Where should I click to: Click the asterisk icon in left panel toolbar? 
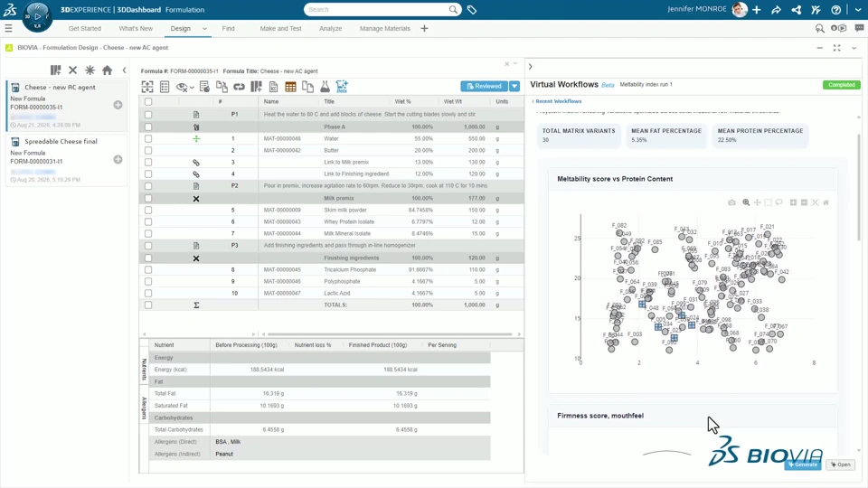(x=90, y=70)
